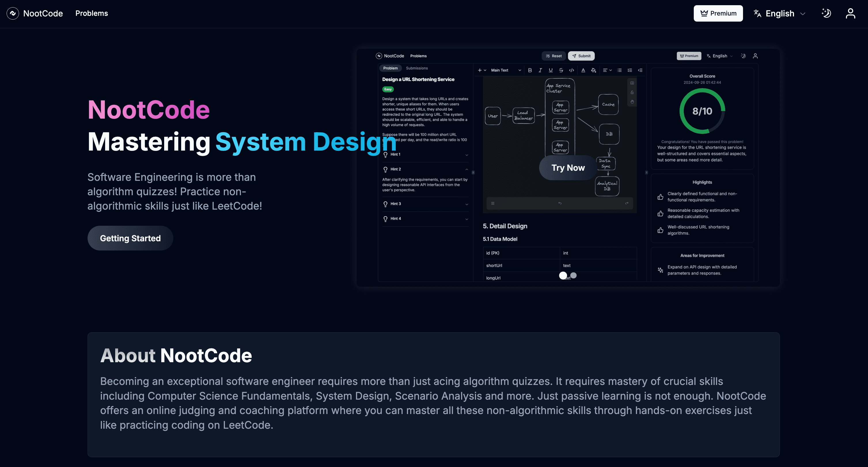Open the text alignment dropdown in preview toolbar
868x467 pixels.
(x=607, y=70)
